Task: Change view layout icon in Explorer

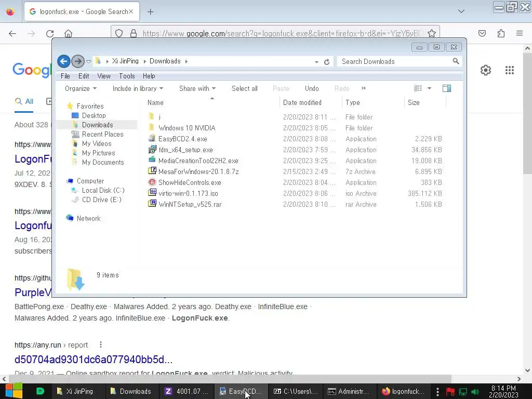Action: (x=418, y=88)
